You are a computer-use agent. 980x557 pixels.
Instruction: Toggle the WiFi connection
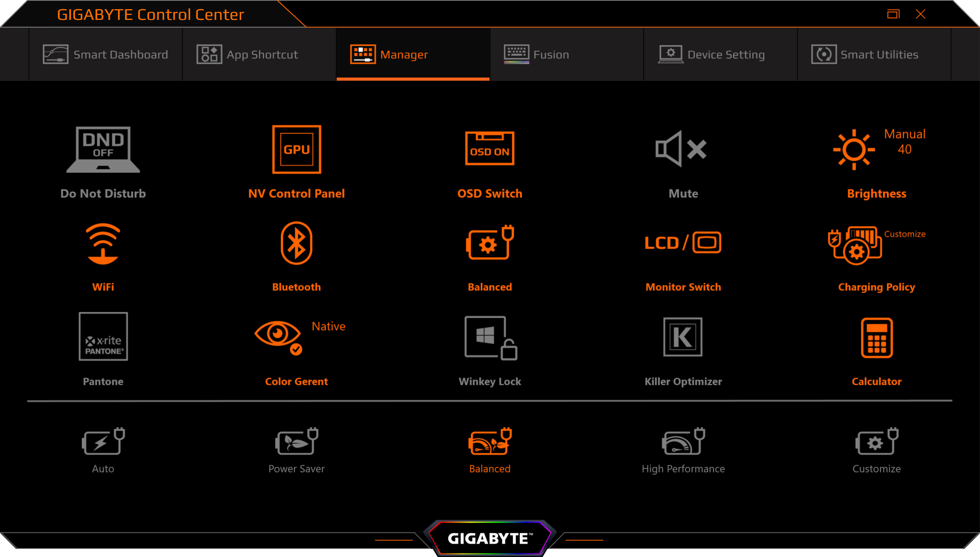pyautogui.click(x=103, y=244)
